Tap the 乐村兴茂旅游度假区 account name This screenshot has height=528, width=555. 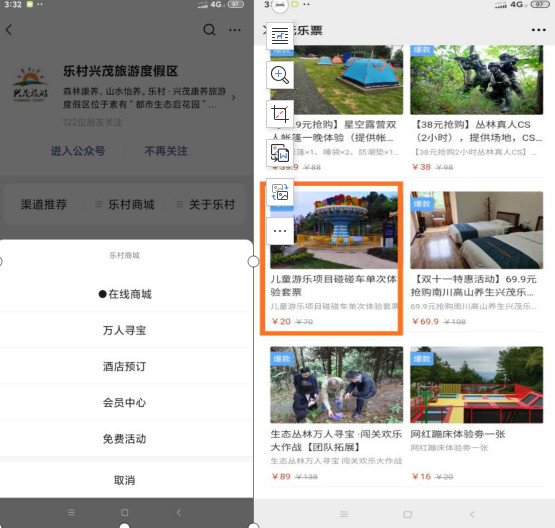[120, 71]
